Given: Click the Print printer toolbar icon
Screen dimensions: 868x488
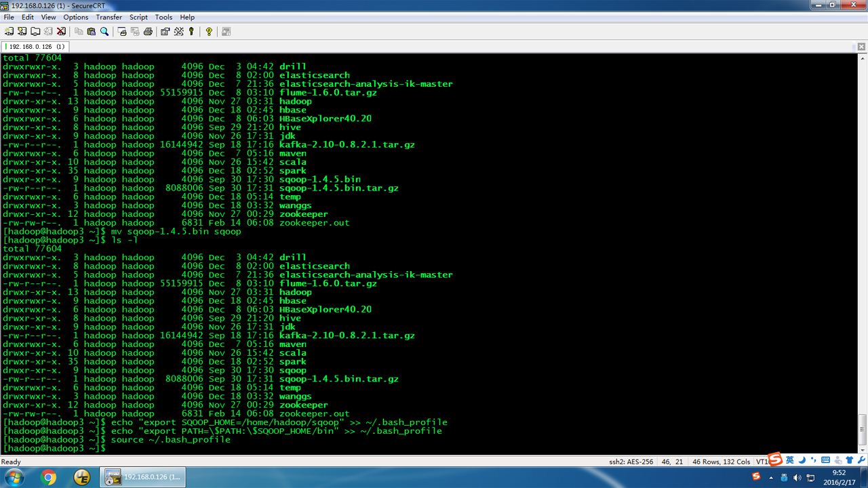Looking at the screenshot, I should point(147,31).
